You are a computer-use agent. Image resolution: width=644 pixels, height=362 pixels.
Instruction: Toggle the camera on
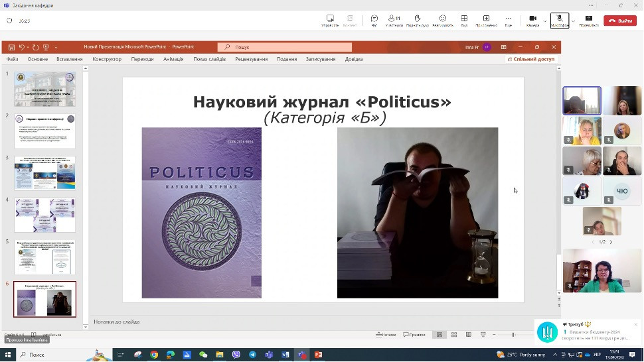coord(532,20)
